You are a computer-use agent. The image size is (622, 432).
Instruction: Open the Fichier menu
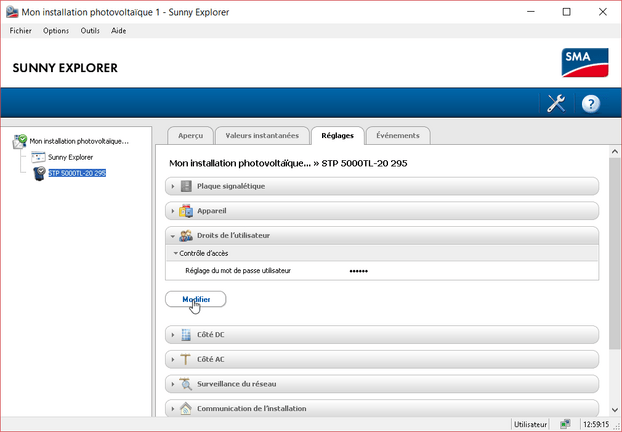pyautogui.click(x=21, y=31)
